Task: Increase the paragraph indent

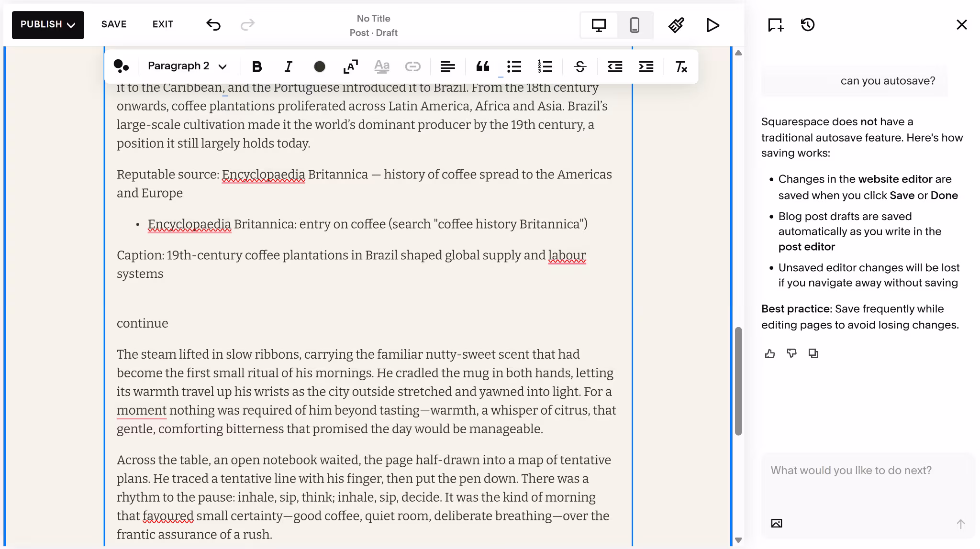Action: (646, 66)
